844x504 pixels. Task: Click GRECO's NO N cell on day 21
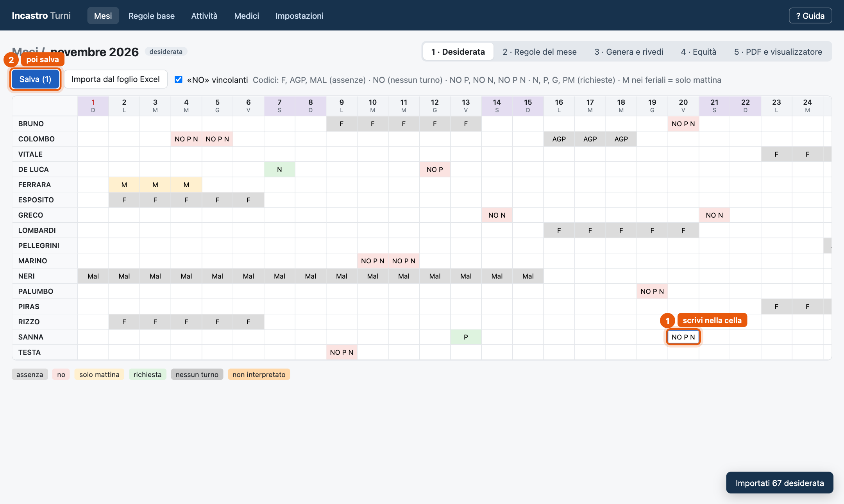pos(714,215)
